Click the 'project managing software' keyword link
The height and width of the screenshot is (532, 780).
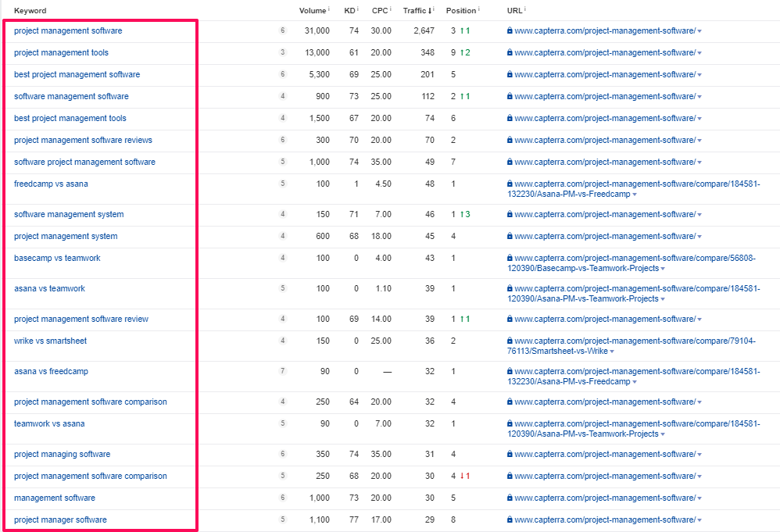[62, 454]
